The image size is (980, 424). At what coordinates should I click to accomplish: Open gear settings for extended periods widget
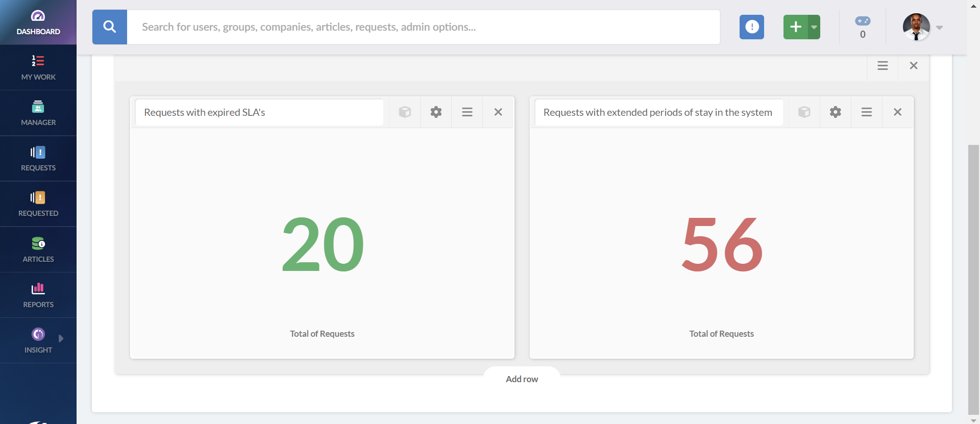[835, 112]
